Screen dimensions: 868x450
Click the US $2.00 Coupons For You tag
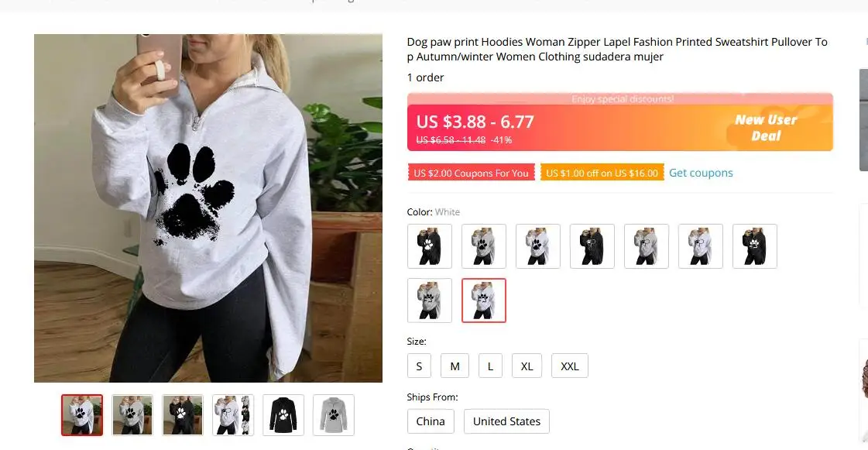click(x=471, y=173)
